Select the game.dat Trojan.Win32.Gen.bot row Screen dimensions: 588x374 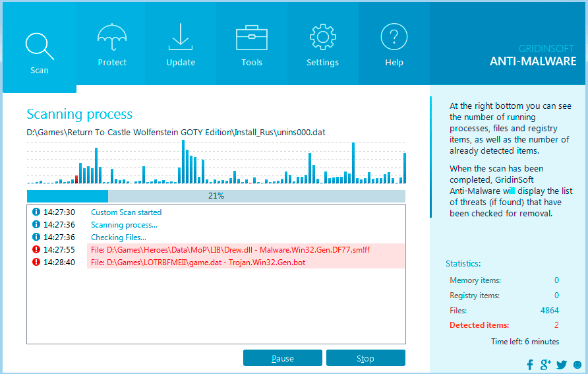[x=246, y=263]
